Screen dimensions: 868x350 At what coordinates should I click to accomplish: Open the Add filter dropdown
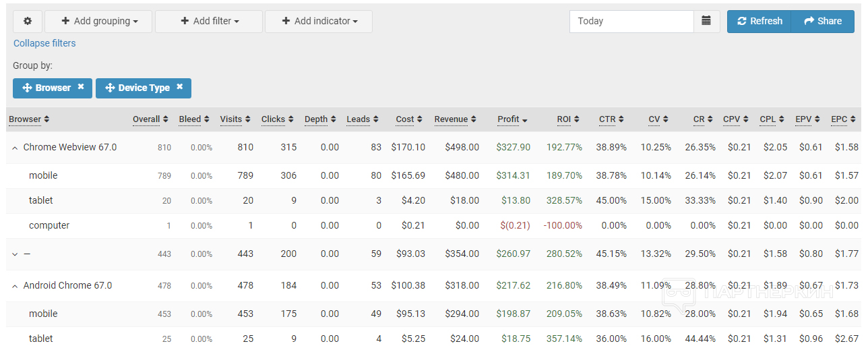[x=209, y=22]
